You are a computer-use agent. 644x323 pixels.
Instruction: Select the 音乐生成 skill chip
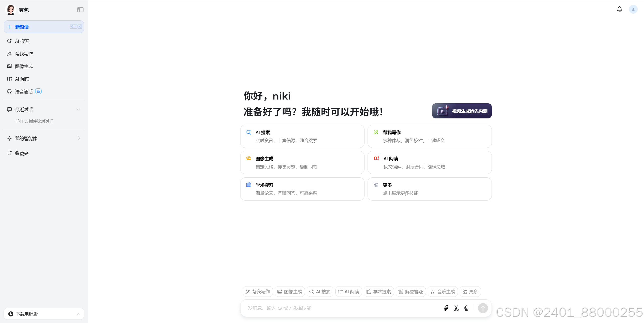(x=442, y=292)
